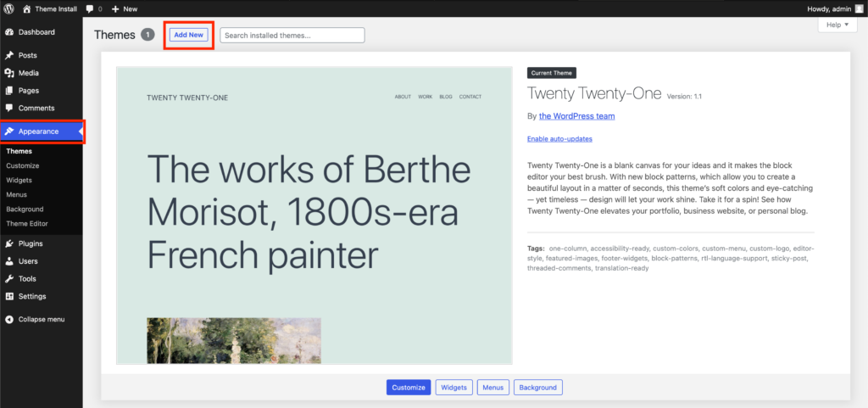Click the Collapse menu arrow icon
The width and height of the screenshot is (868, 408).
(9, 320)
